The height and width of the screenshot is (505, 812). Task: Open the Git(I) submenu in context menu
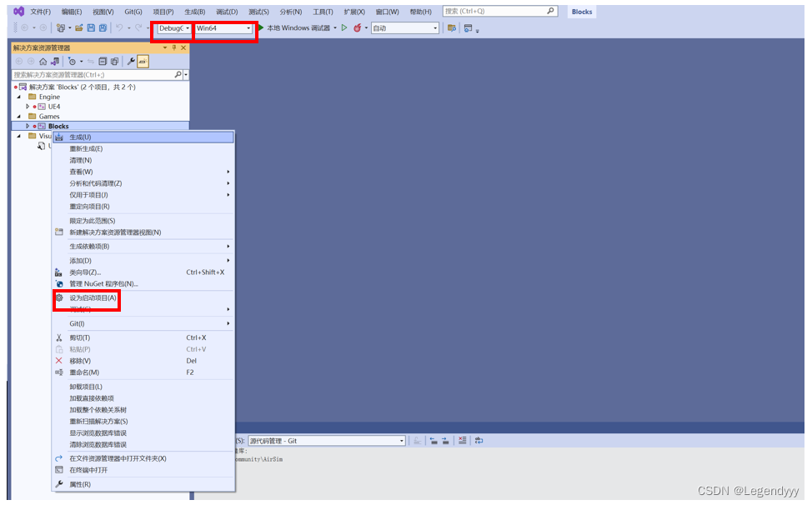[x=143, y=323]
